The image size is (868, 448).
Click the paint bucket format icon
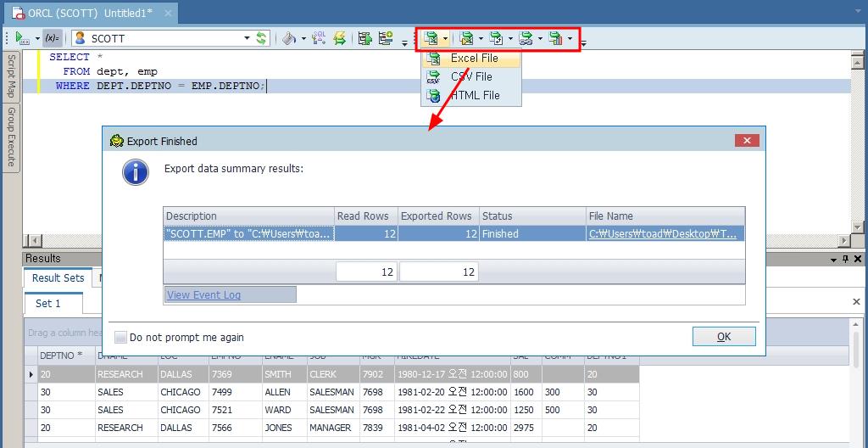coord(289,38)
